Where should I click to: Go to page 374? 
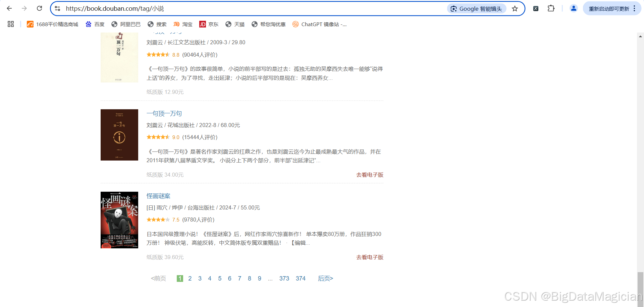[301, 278]
